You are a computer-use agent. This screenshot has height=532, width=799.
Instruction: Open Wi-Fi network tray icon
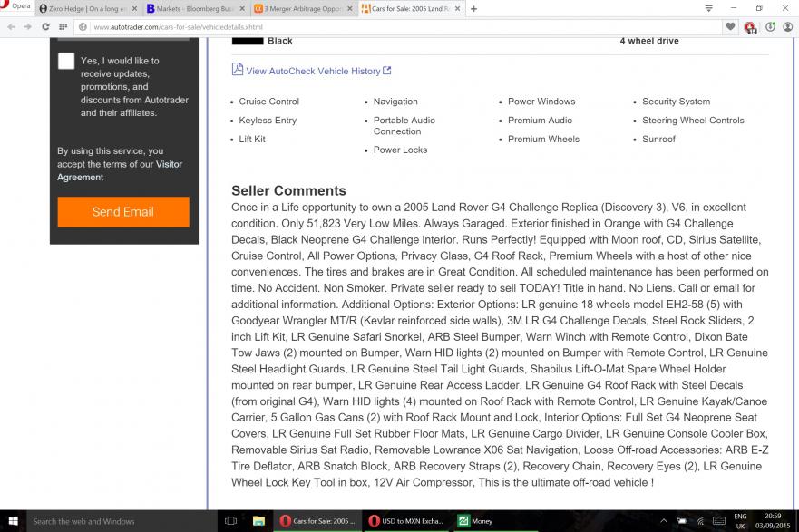point(700,521)
